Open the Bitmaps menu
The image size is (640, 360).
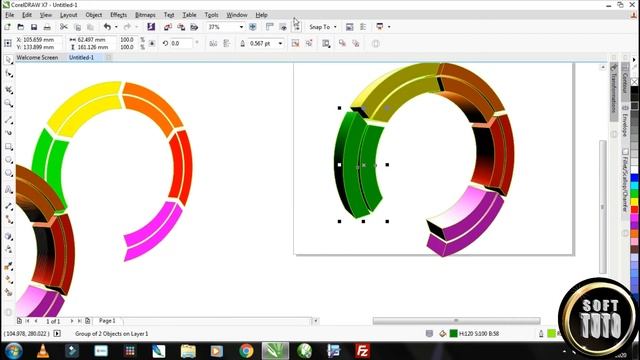pyautogui.click(x=145, y=15)
